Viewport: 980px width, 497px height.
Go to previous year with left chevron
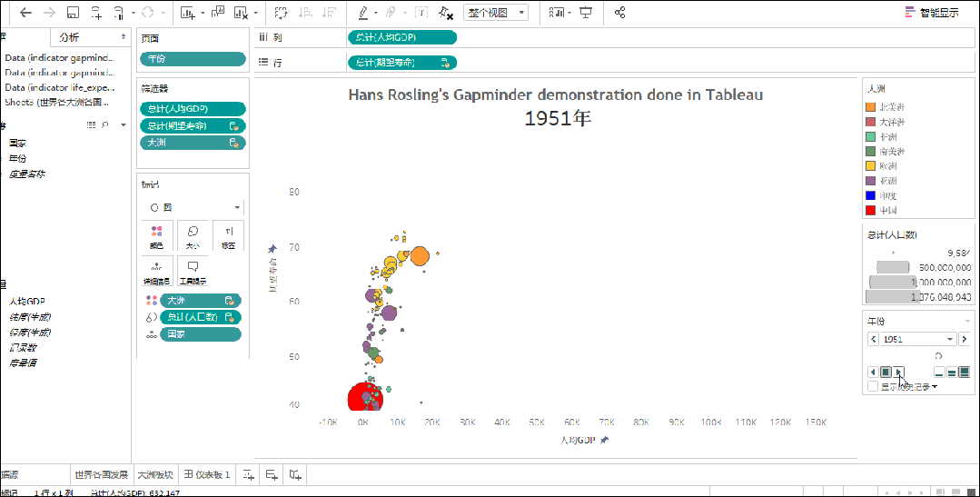[873, 339]
